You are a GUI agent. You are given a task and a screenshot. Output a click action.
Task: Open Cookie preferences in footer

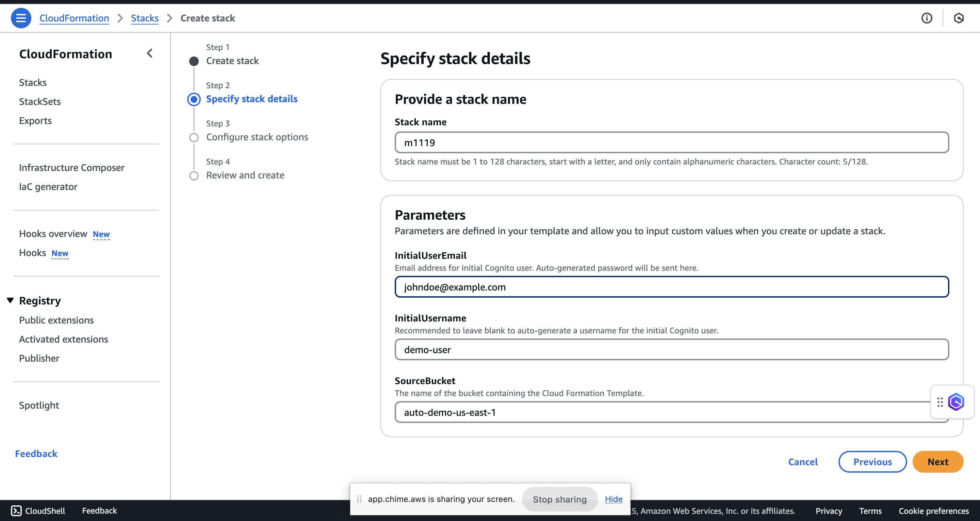click(934, 511)
